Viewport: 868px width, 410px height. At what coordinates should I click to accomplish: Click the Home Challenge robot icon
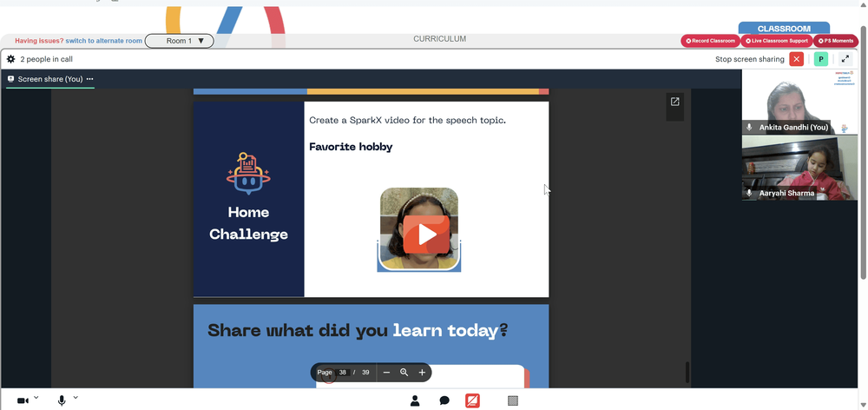tap(248, 174)
